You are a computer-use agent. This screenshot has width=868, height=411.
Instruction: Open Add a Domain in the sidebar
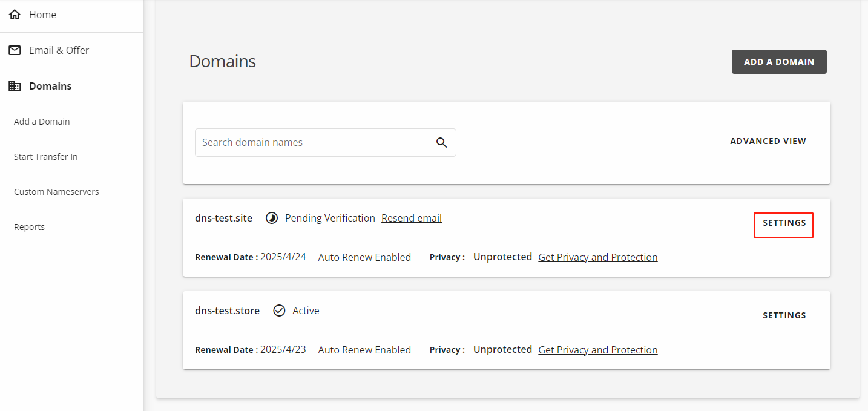(42, 122)
